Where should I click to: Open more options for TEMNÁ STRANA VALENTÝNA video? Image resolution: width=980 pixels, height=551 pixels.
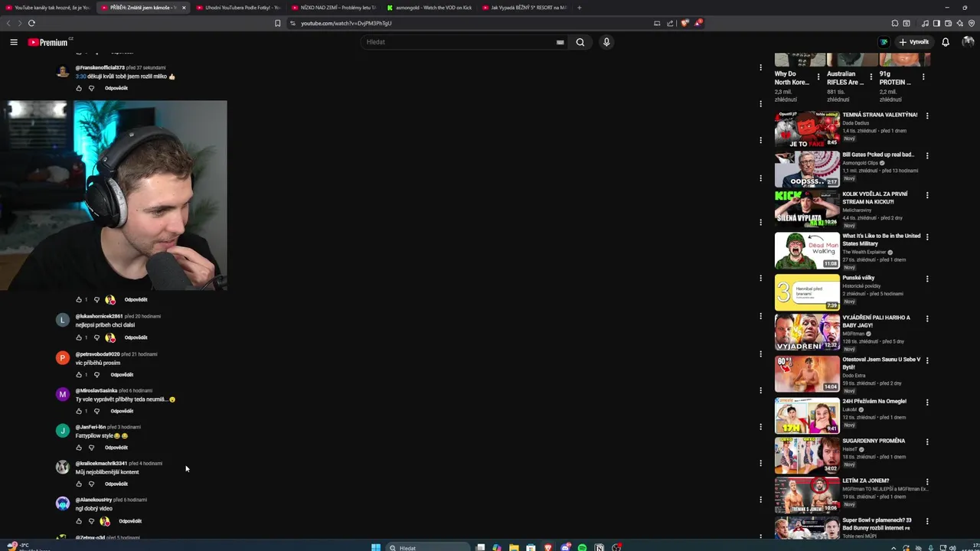coord(927,116)
